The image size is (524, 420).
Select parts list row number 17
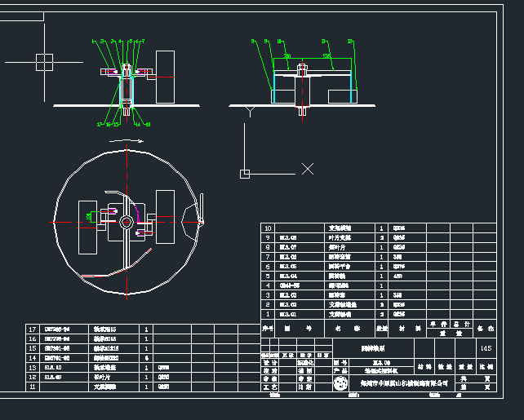143,329
